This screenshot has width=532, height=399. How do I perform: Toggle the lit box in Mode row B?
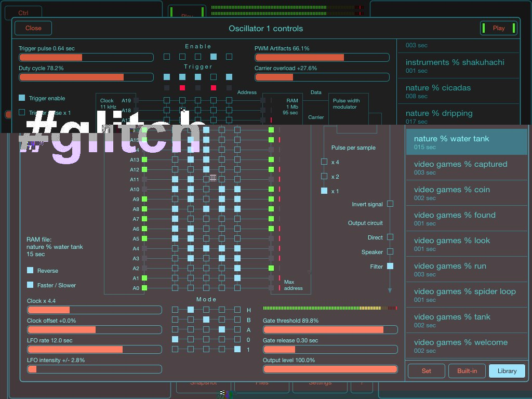(x=206, y=320)
